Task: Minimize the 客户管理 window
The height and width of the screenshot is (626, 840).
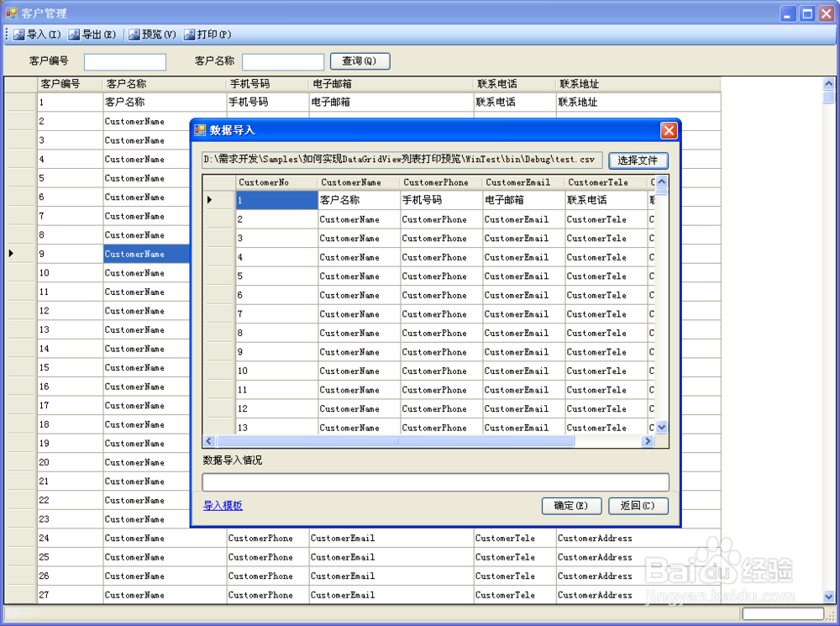Action: tap(788, 13)
